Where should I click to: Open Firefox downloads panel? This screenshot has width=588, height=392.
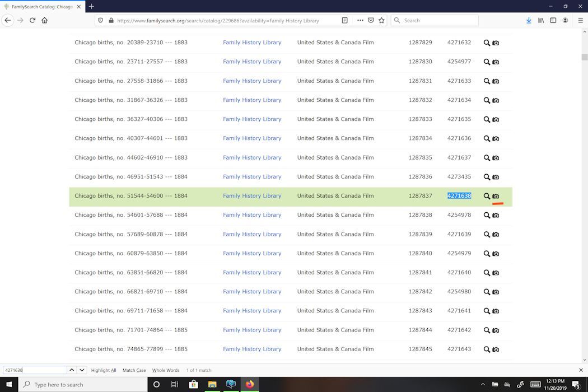(x=529, y=20)
